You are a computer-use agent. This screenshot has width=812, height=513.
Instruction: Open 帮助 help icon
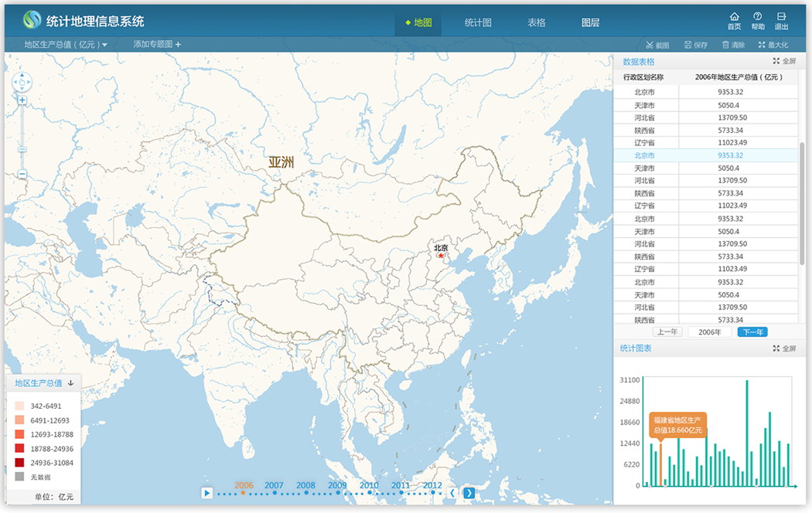[x=757, y=17]
